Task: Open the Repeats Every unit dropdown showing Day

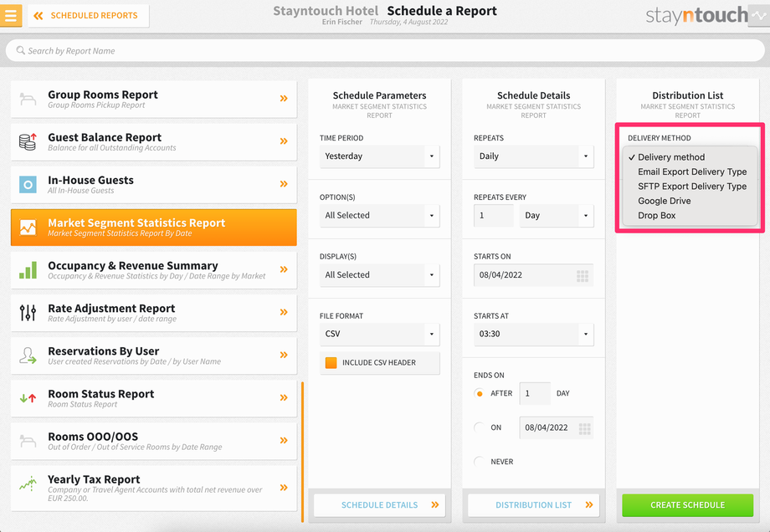Action: [557, 216]
